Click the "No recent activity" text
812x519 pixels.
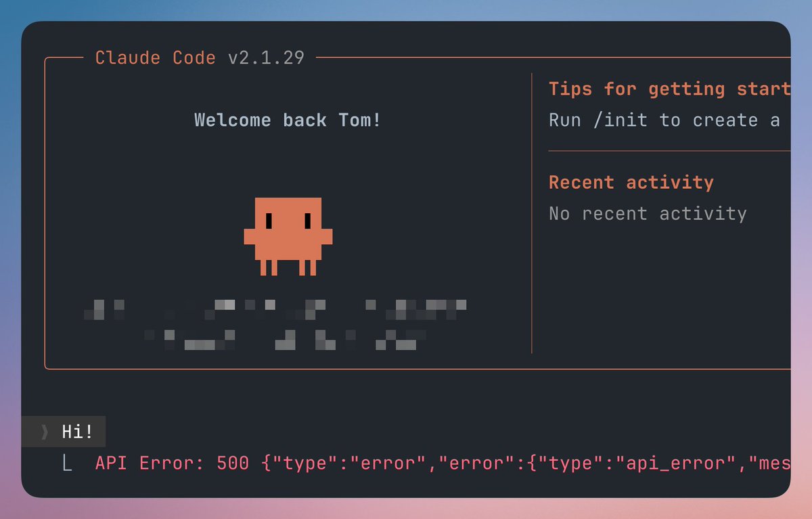click(x=648, y=214)
